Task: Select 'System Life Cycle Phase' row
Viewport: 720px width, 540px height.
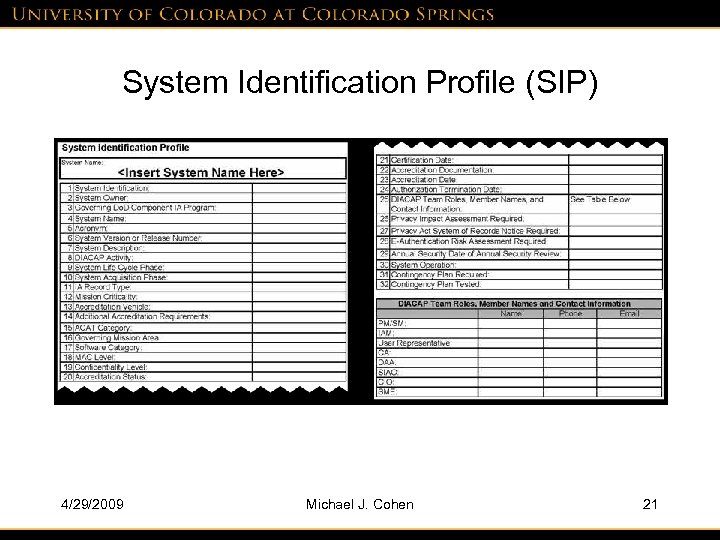Action: pyautogui.click(x=203, y=267)
